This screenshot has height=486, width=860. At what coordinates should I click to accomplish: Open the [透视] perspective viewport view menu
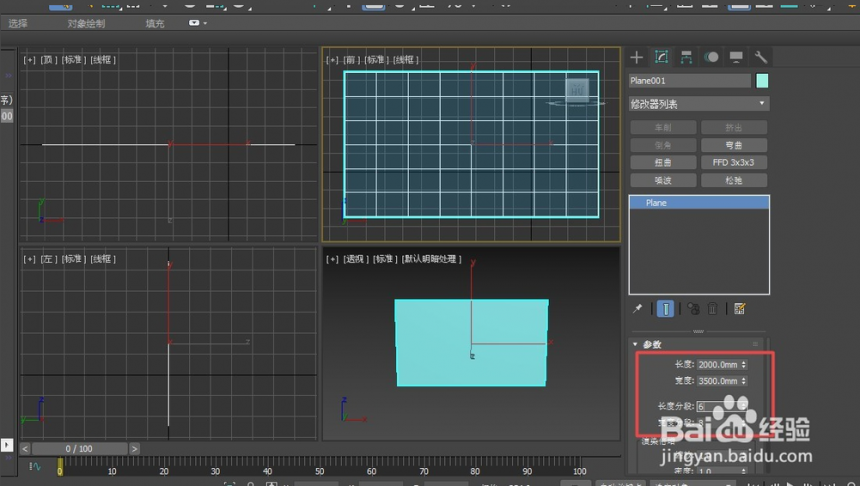pos(356,258)
